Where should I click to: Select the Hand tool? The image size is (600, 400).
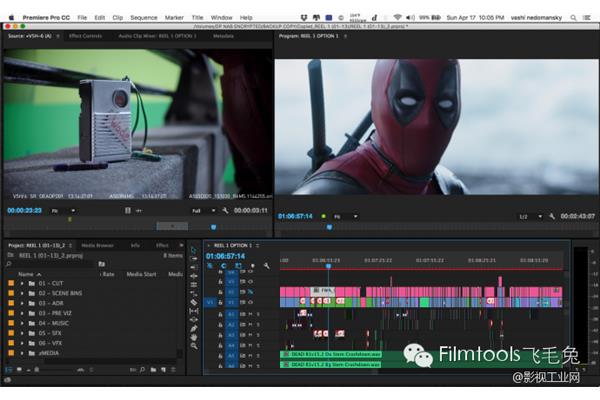[194, 337]
